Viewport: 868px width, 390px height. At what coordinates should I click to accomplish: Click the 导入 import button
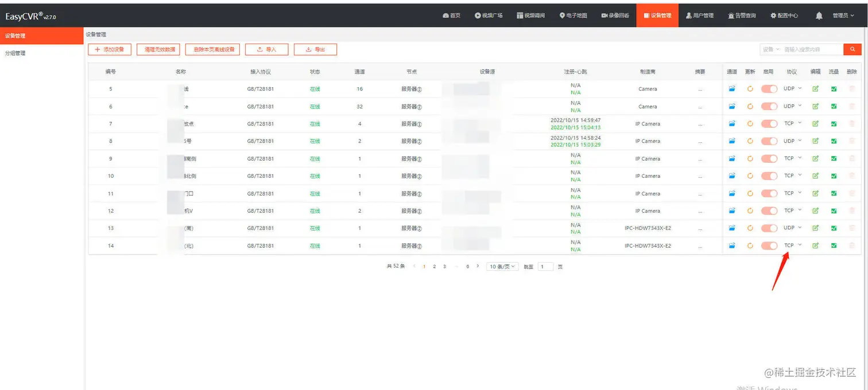point(266,49)
